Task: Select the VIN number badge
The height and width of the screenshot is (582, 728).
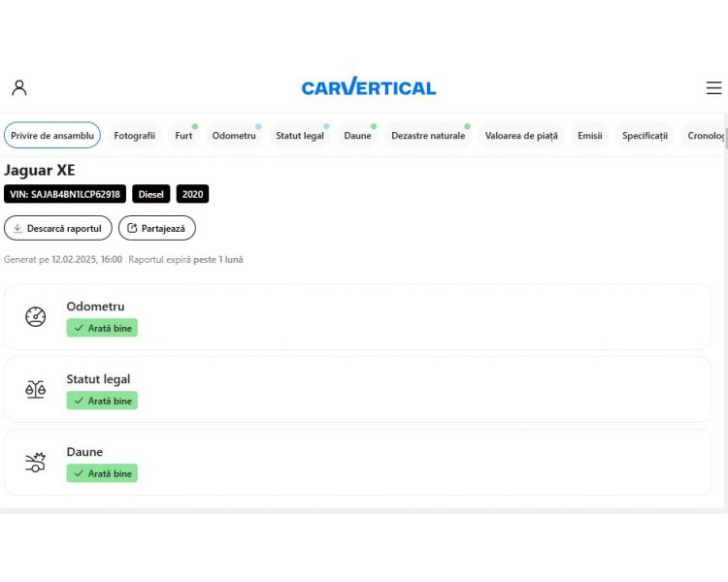Action: (x=65, y=194)
